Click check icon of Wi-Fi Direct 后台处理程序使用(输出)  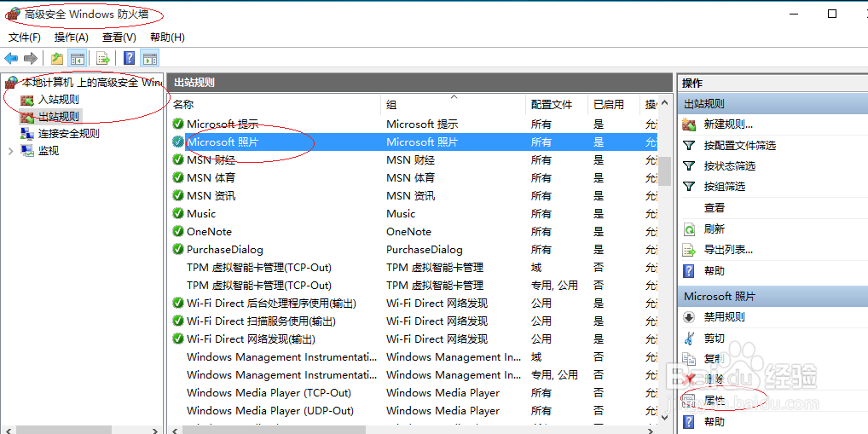[x=177, y=303]
